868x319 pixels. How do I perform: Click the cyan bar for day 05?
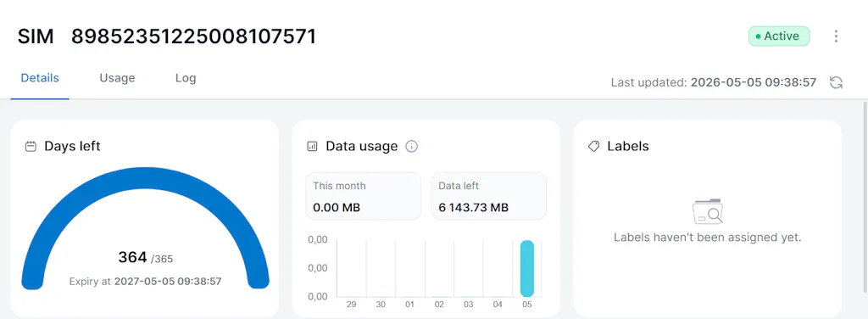pyautogui.click(x=527, y=269)
